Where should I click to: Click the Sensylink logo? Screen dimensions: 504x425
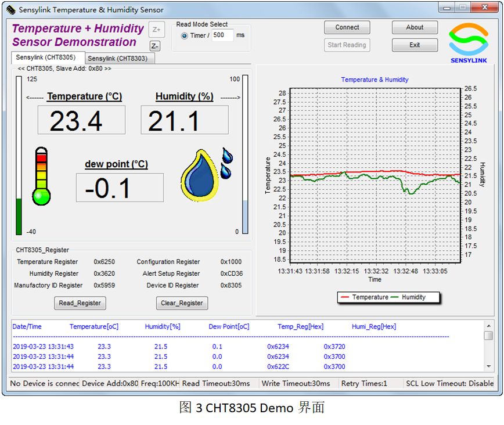pos(469,43)
